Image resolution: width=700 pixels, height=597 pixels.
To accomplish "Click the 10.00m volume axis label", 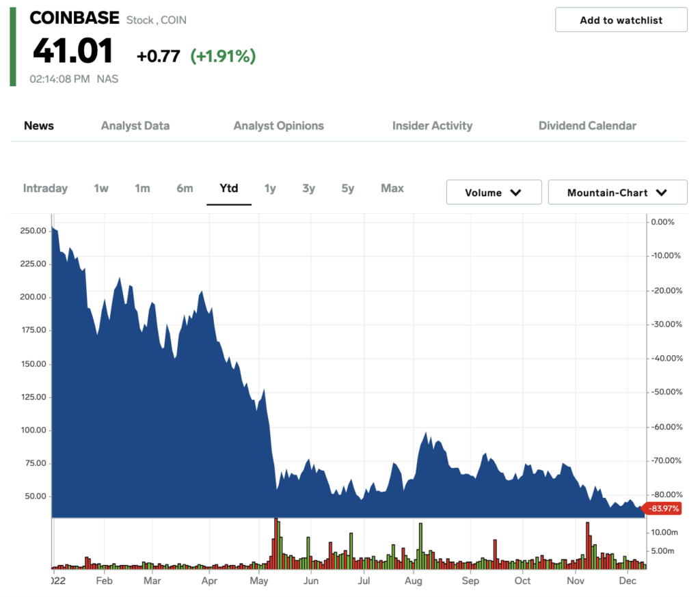I will (664, 532).
